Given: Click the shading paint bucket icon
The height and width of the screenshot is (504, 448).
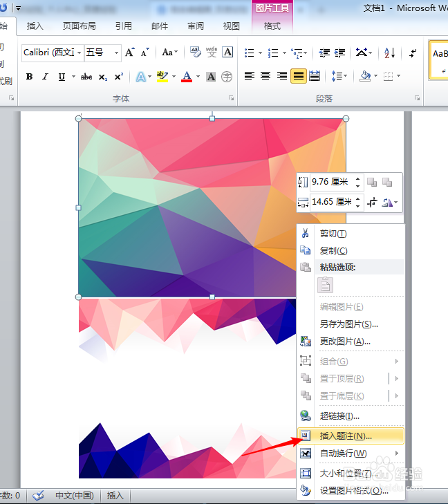Looking at the screenshot, I should [x=365, y=76].
